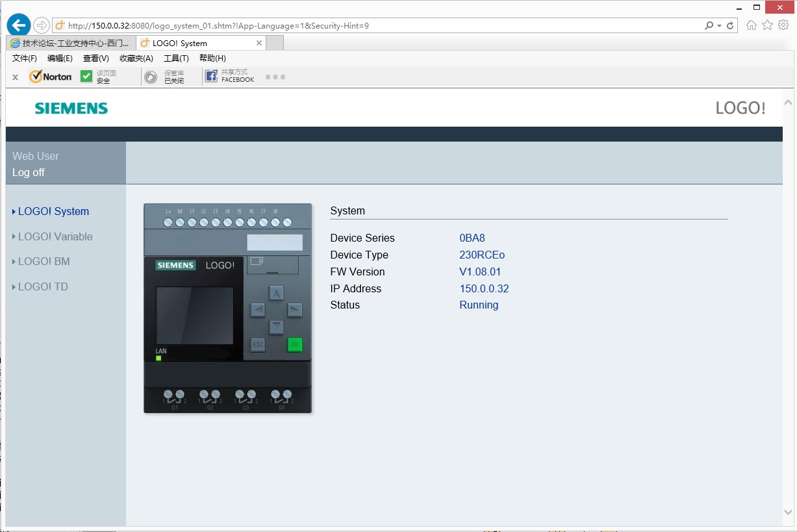Click the left arrow key on device
The height and width of the screenshot is (532, 797).
click(258, 310)
